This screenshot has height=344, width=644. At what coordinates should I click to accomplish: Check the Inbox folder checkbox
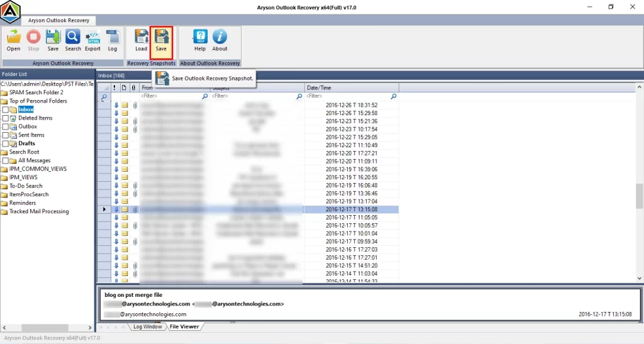point(6,109)
